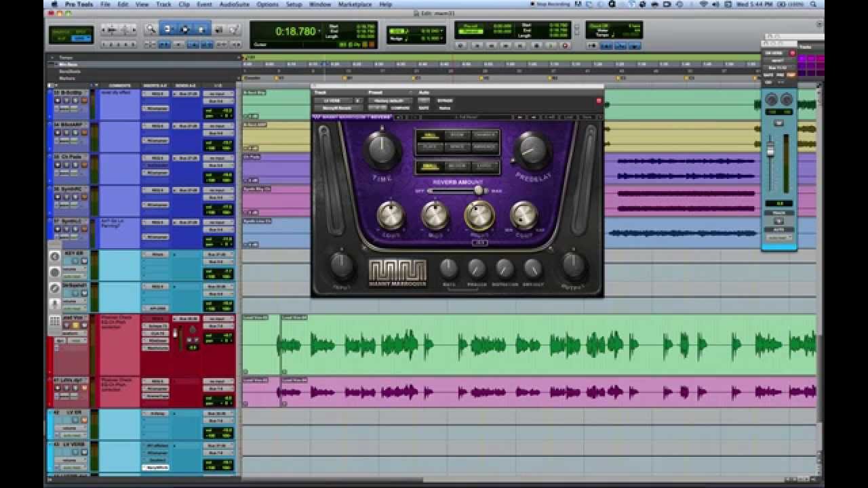Open main counter format dropdown arrow
This screenshot has width=868, height=488.
tap(320, 31)
